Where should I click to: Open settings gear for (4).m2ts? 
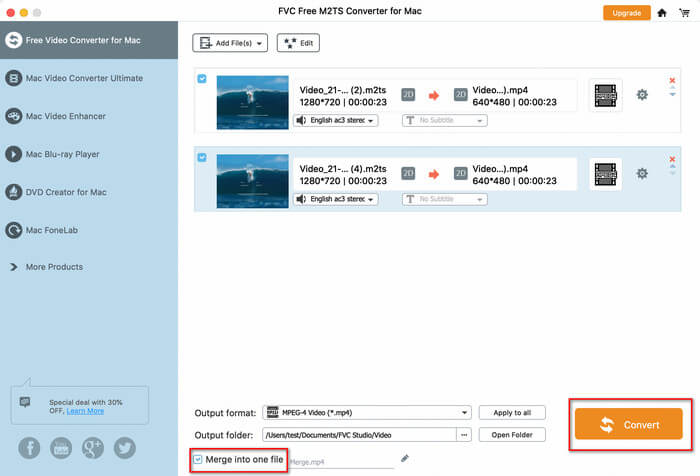point(642,173)
